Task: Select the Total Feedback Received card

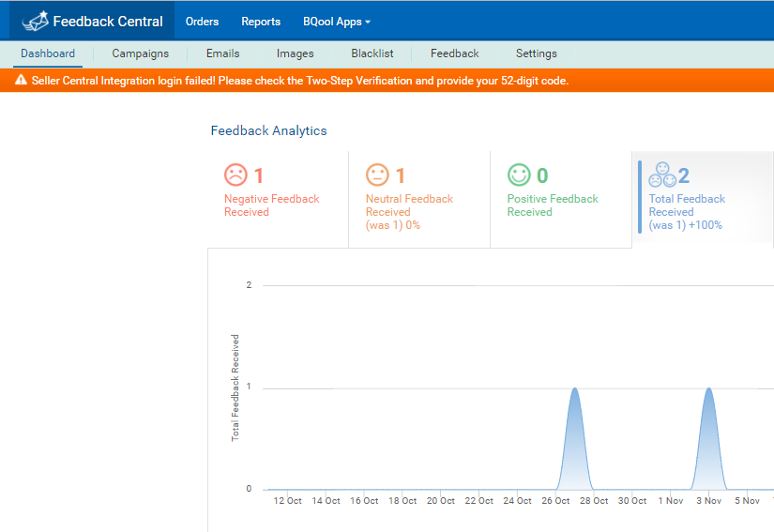Action: (703, 199)
